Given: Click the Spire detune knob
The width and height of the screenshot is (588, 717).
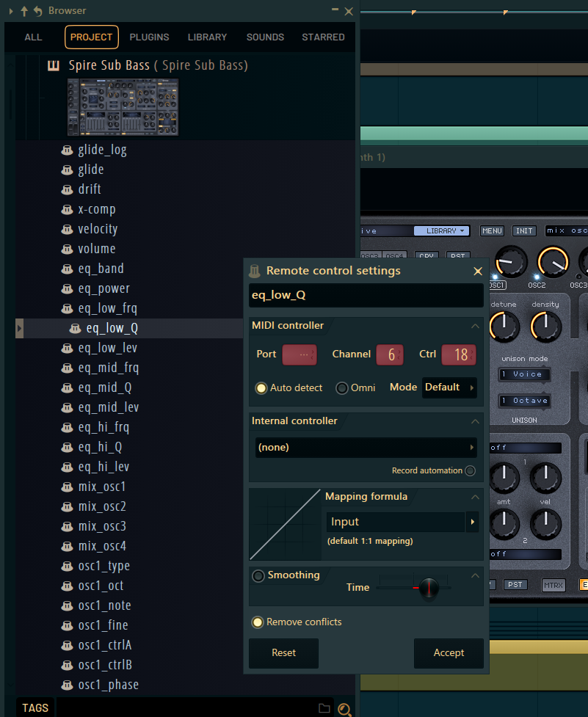Looking at the screenshot, I should pyautogui.click(x=504, y=327).
